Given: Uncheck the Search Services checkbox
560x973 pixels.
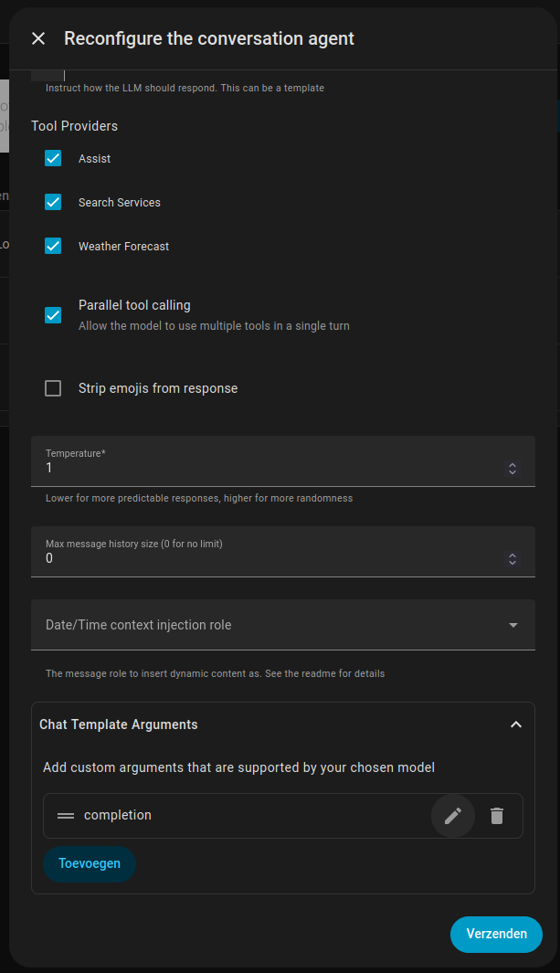Looking at the screenshot, I should pyautogui.click(x=53, y=202).
